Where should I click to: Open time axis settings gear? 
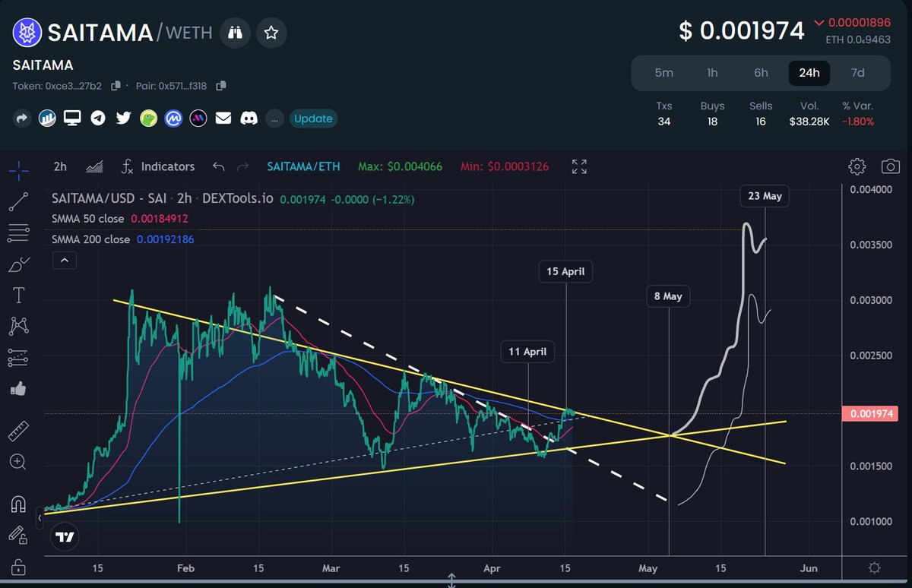pos(875,567)
